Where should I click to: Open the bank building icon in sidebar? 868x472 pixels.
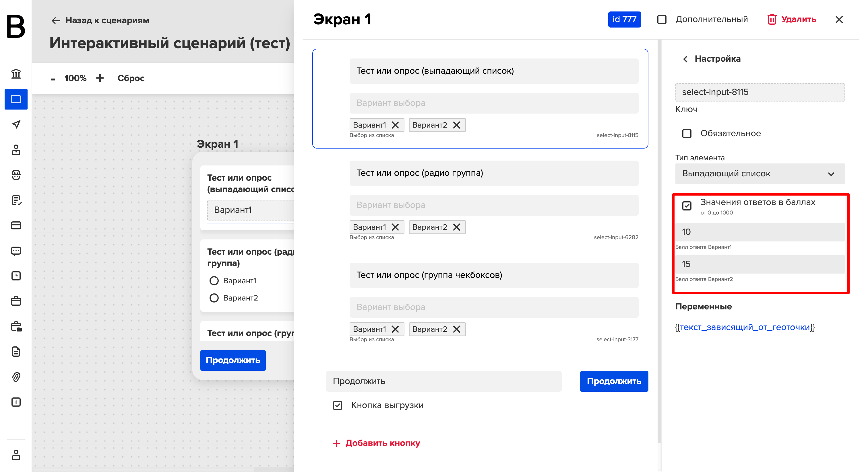coord(16,74)
